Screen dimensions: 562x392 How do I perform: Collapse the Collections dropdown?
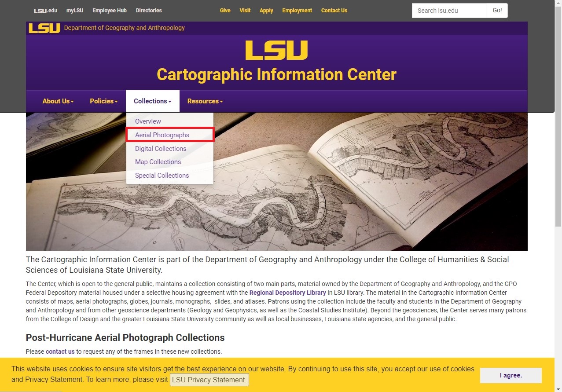pos(153,101)
